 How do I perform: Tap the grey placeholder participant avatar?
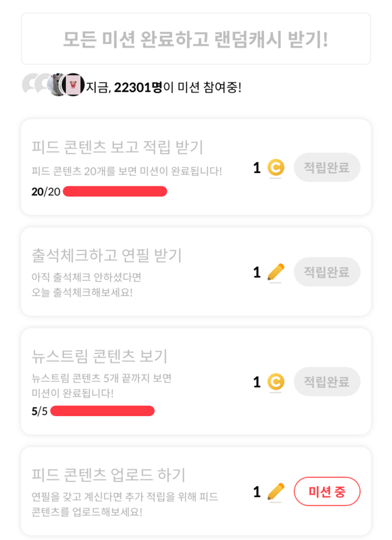pos(31,84)
